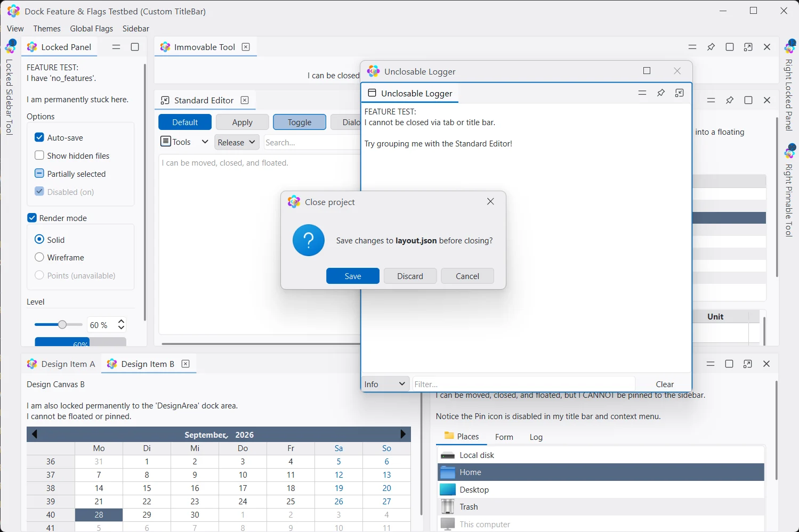
Task: Open the Global Flags menu
Action: click(x=92, y=28)
